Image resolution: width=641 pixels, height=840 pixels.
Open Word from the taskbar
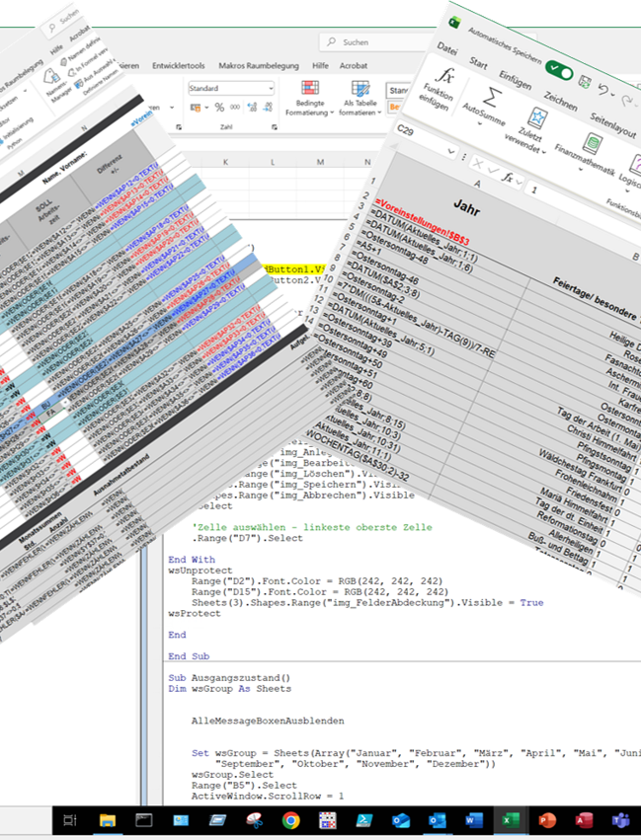(x=474, y=820)
